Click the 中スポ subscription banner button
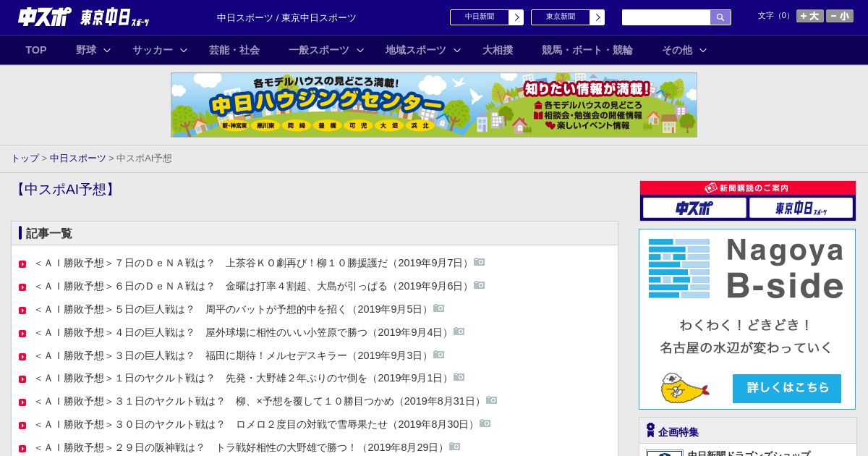 click(x=694, y=208)
